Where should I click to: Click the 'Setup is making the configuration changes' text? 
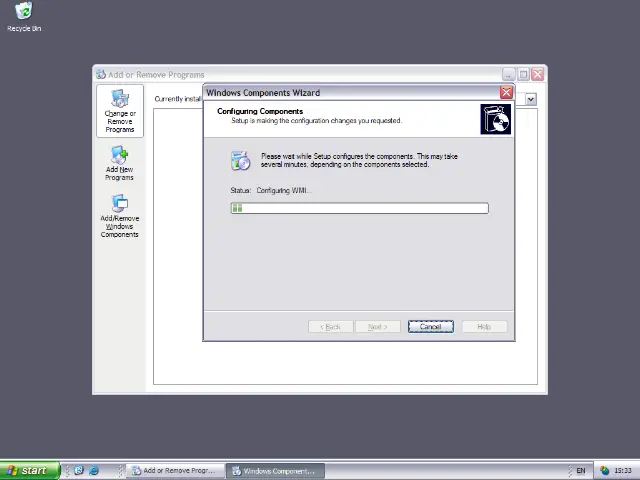point(316,121)
